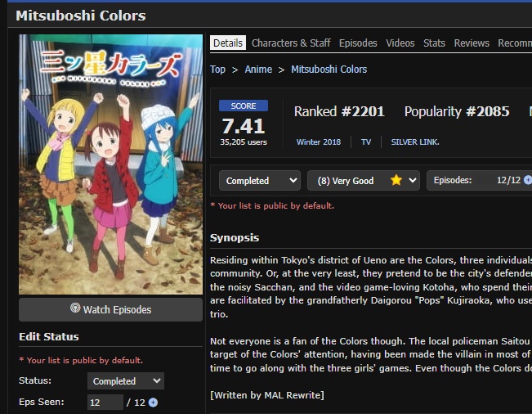Open the Completed status dropdown at top
Screen dimensions: 532x414
260,180
